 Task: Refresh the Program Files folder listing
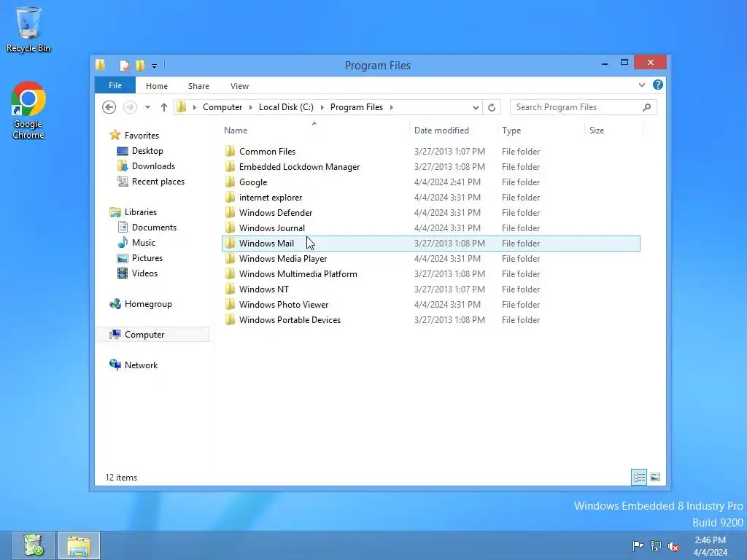[492, 107]
